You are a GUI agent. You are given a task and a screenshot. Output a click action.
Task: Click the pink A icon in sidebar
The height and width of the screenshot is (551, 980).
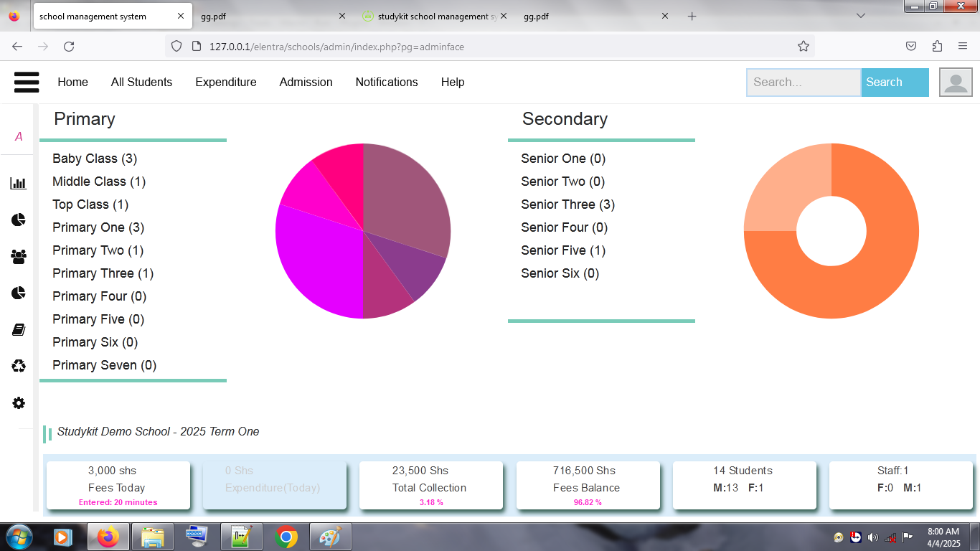(18, 136)
